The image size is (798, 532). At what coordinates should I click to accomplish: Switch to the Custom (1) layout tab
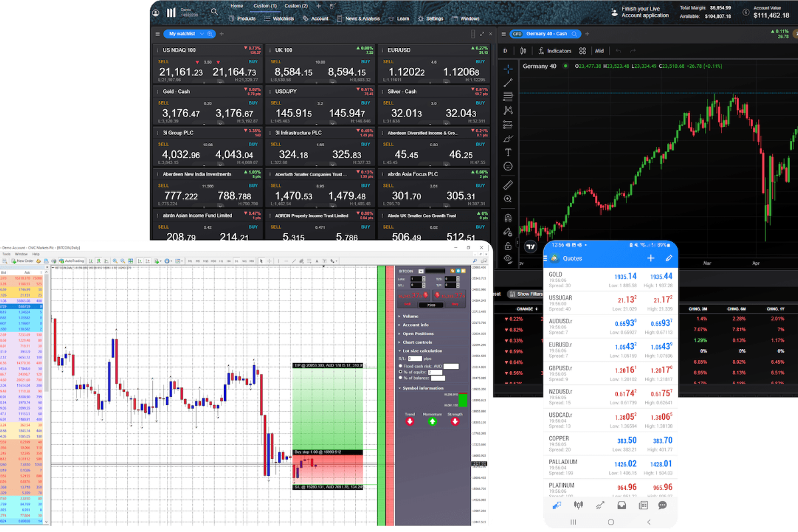click(x=265, y=6)
